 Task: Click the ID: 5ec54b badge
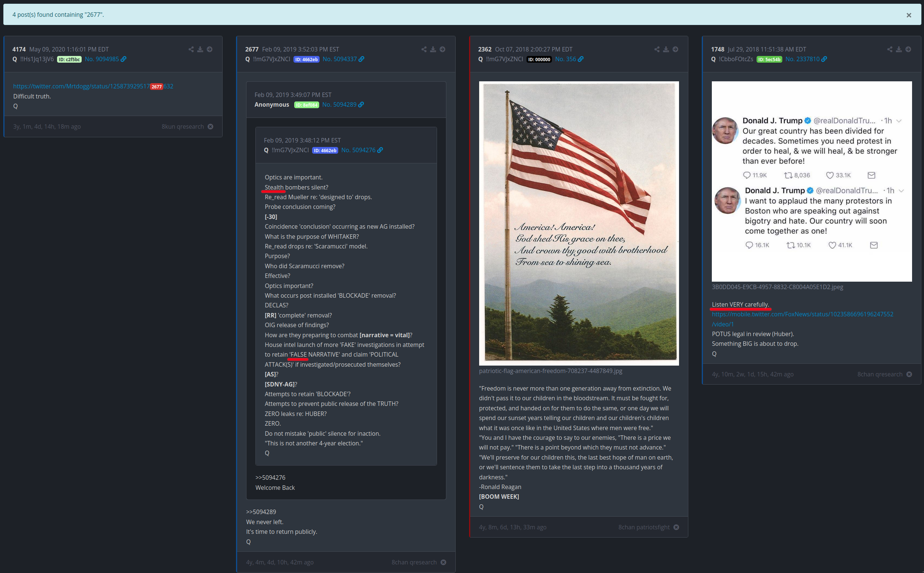769,59
